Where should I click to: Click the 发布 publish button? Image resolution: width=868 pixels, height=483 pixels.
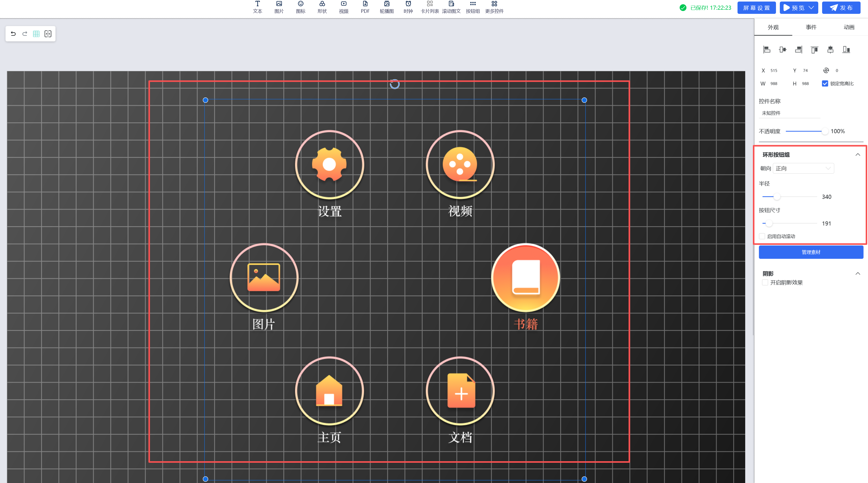tap(841, 8)
